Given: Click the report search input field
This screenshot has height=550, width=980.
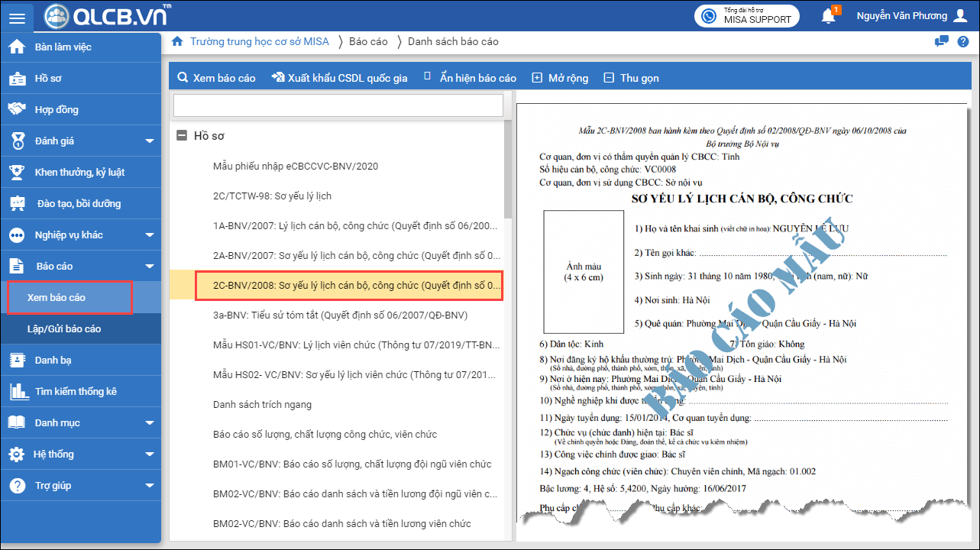Looking at the screenshot, I should coord(338,105).
